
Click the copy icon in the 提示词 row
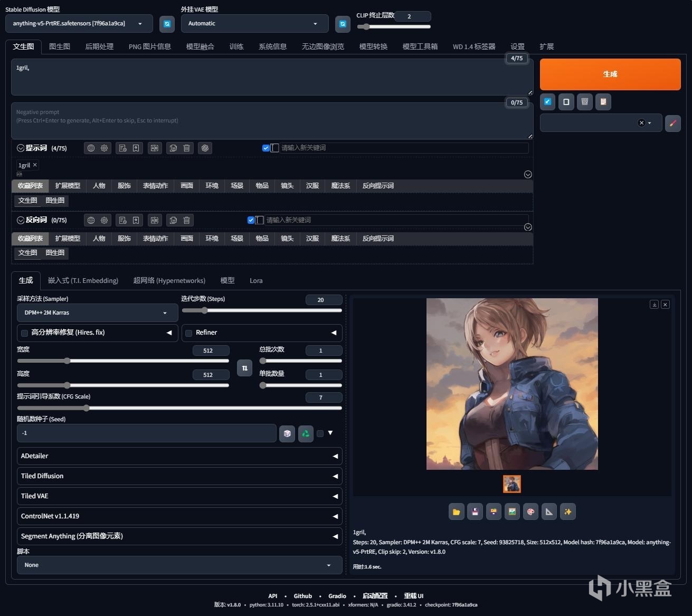coord(173,148)
